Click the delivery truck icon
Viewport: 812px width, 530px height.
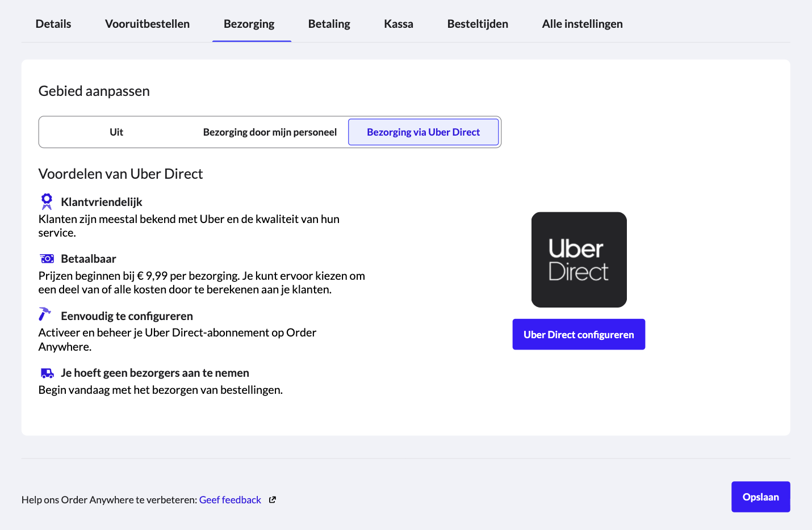[x=48, y=373]
